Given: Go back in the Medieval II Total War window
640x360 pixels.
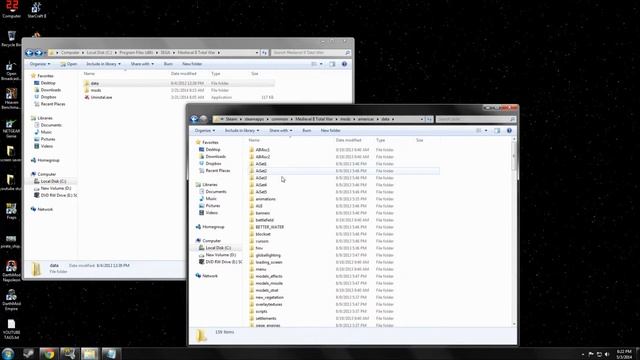Looking at the screenshot, I should (29, 53).
